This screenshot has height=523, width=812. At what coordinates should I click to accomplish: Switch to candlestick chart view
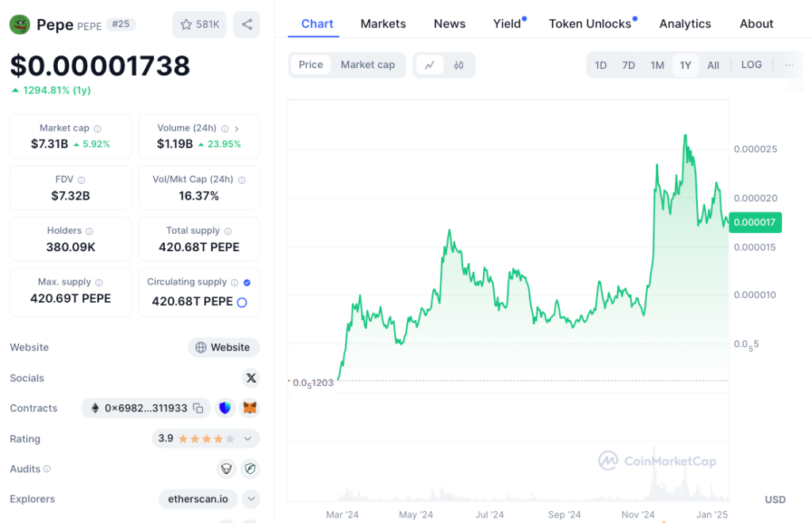coord(458,65)
